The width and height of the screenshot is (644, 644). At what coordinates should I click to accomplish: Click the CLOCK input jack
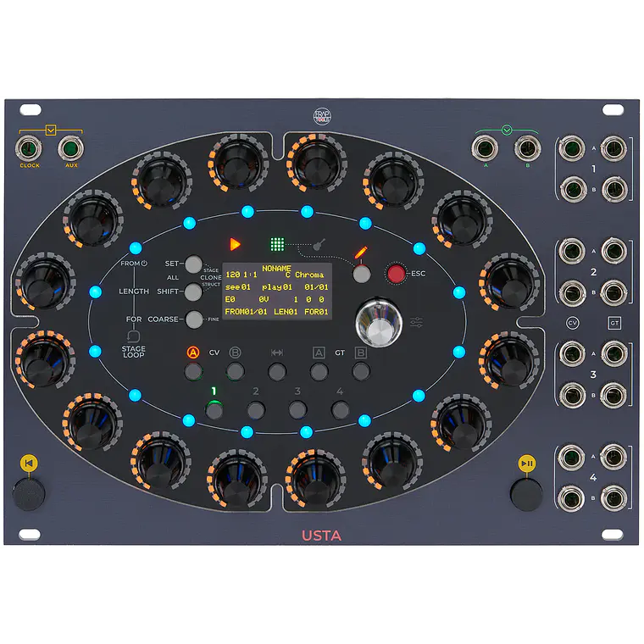(x=29, y=148)
